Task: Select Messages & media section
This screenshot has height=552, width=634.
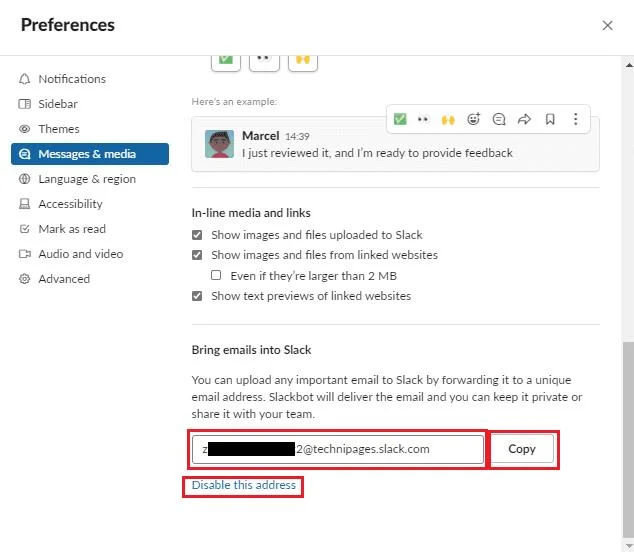Action: tap(90, 154)
